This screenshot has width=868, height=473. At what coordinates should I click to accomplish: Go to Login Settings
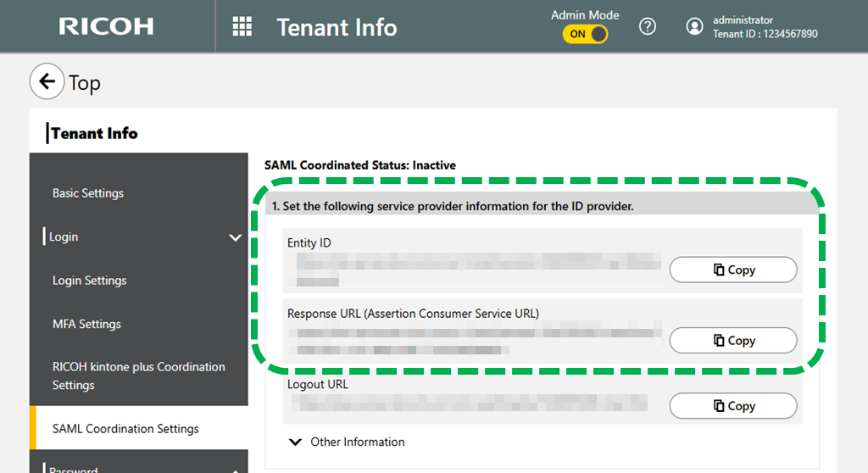pos(89,281)
